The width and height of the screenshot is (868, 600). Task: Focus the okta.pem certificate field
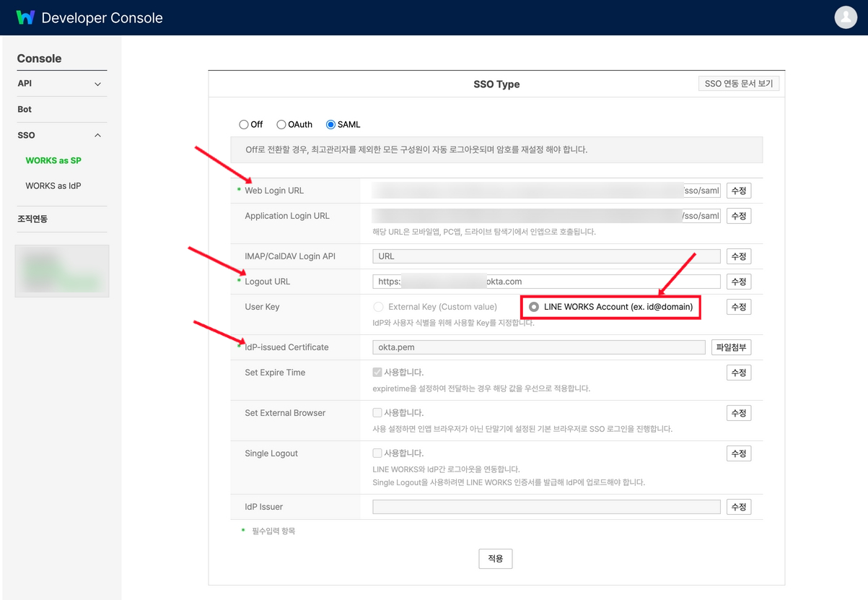coord(539,347)
